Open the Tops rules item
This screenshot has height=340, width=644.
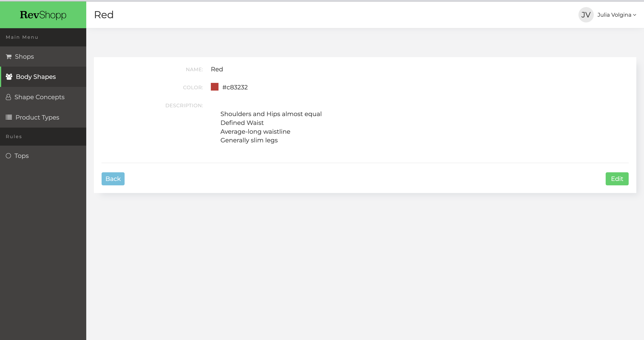tap(43, 156)
